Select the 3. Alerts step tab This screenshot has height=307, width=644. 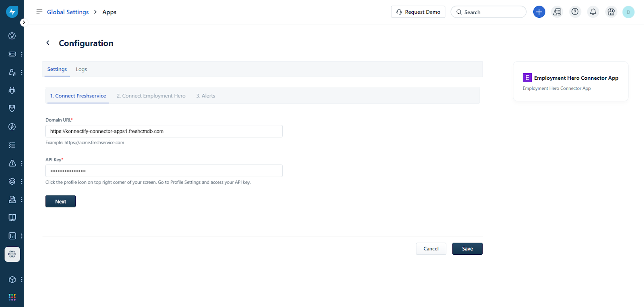(206, 96)
